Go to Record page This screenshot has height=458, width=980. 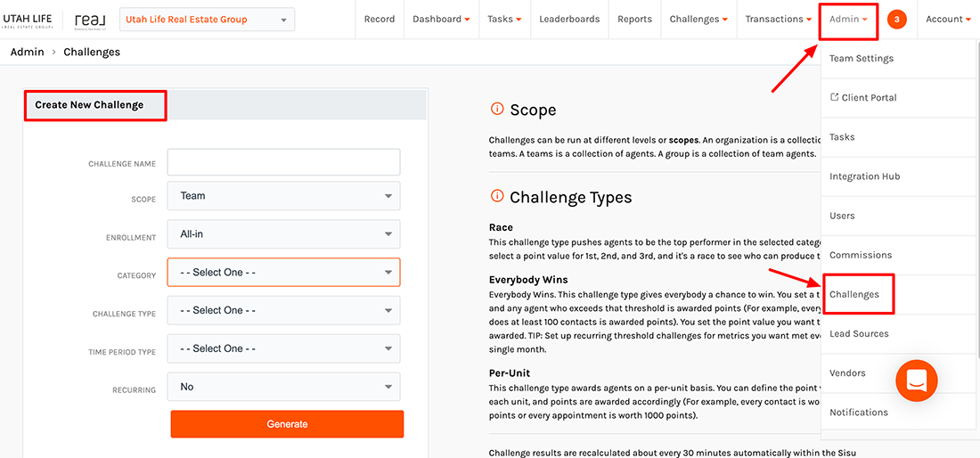tap(380, 20)
